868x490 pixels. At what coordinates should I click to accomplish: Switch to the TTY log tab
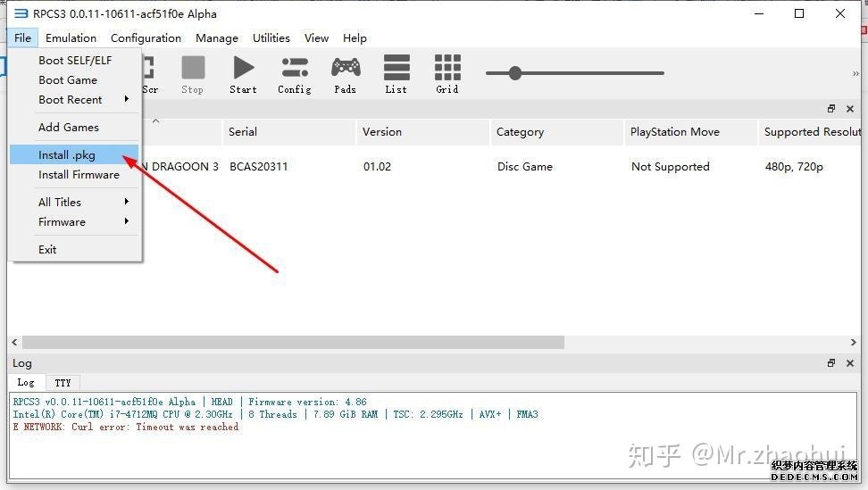pyautogui.click(x=63, y=383)
